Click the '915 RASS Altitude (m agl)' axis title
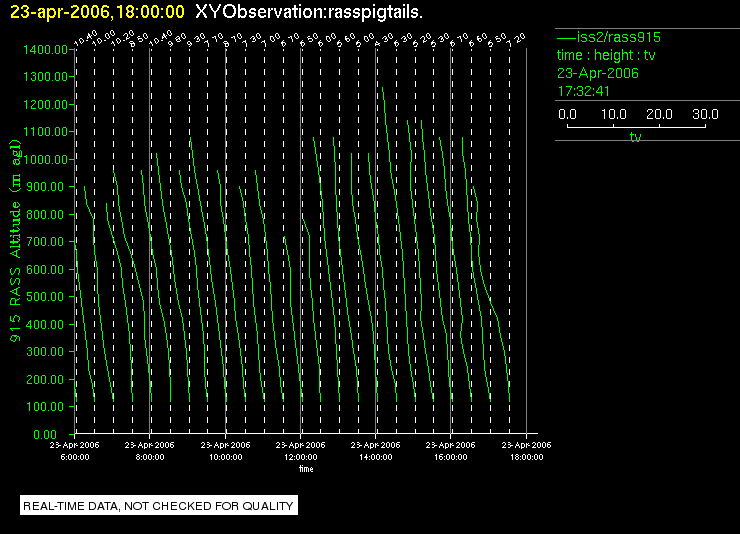The image size is (740, 534). pos(16,241)
